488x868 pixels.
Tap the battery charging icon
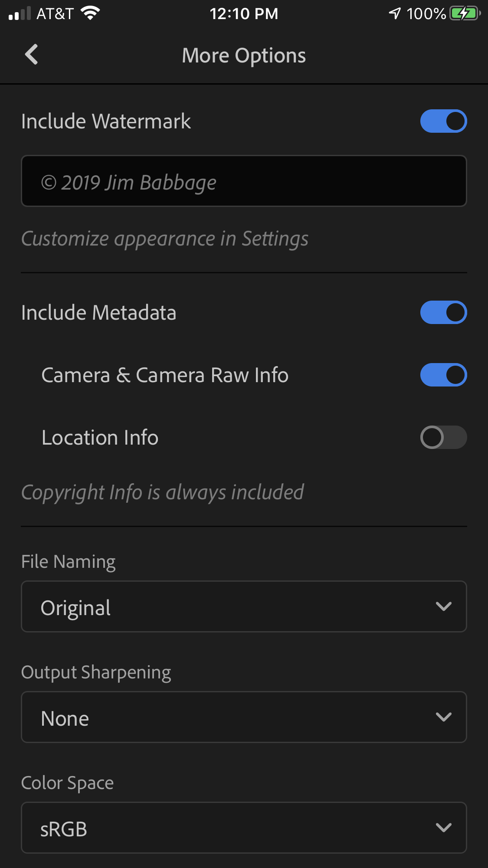[x=465, y=13]
